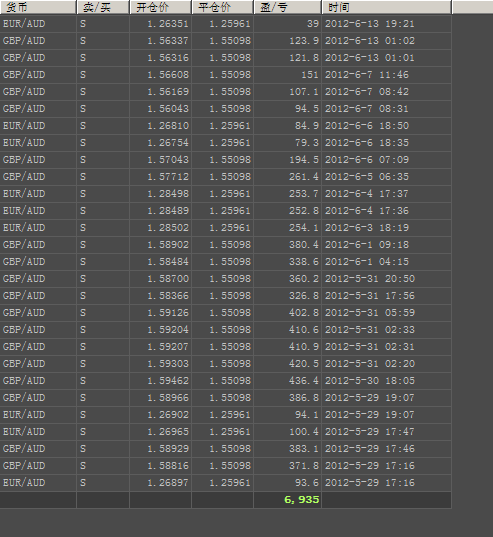The width and height of the screenshot is (493, 537).
Task: Click the time cell 2012-6-7 11:46
Action: click(367, 75)
